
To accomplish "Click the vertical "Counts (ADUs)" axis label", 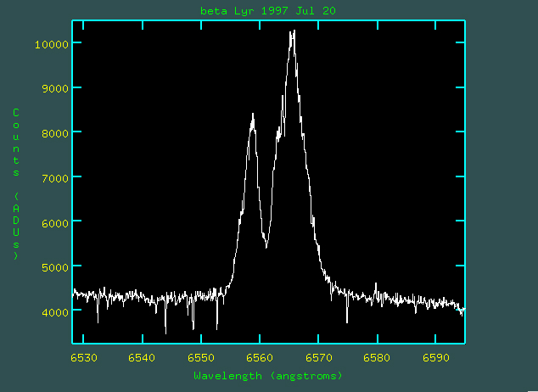I will [x=16, y=184].
